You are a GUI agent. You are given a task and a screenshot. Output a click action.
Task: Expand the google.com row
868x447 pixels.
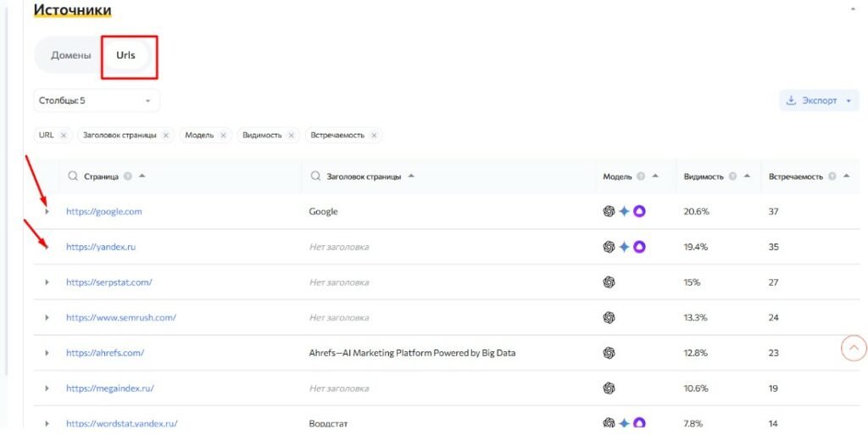[x=47, y=212]
